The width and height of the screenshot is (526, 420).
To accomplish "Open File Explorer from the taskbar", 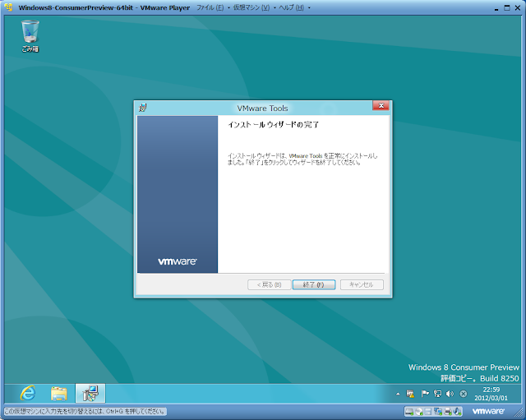I will (59, 393).
